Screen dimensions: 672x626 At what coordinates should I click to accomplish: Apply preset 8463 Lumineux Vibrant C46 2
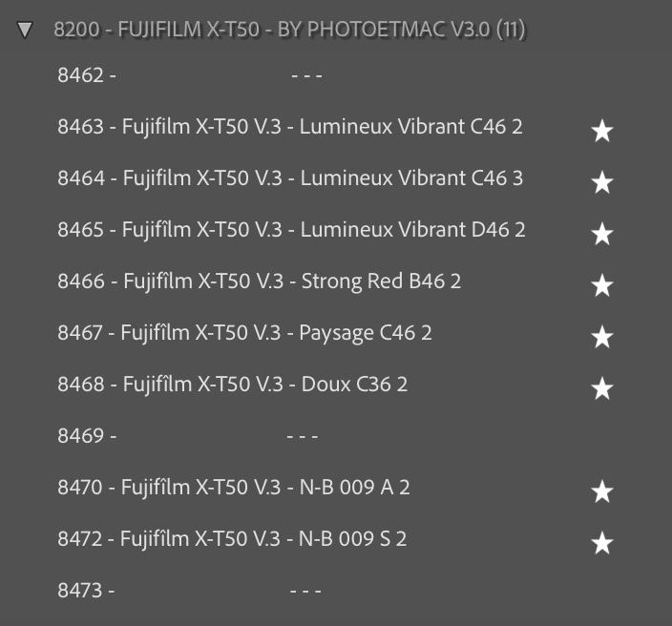(x=289, y=127)
